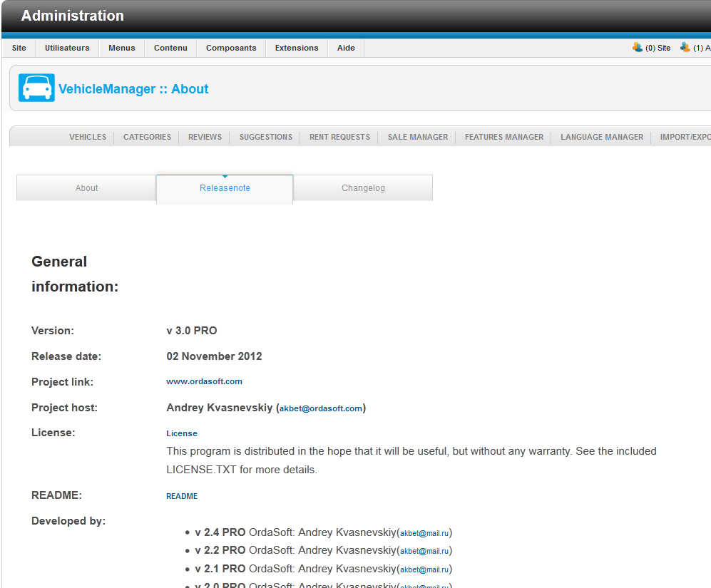Open the Aide menu
The image size is (711, 588).
point(346,48)
